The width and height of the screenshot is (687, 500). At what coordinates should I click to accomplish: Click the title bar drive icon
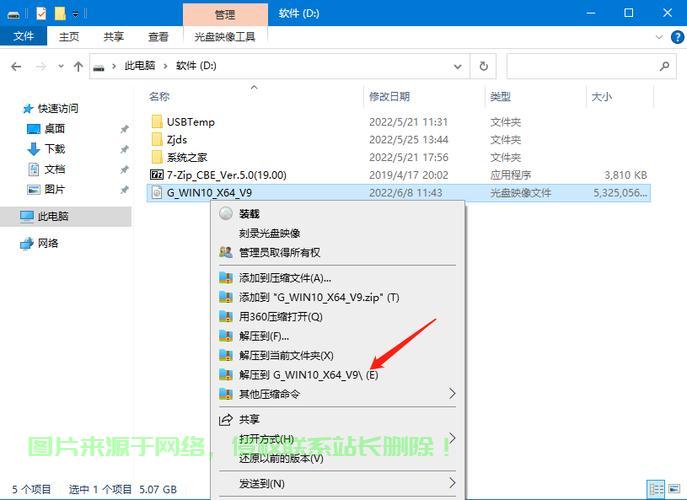(x=14, y=15)
